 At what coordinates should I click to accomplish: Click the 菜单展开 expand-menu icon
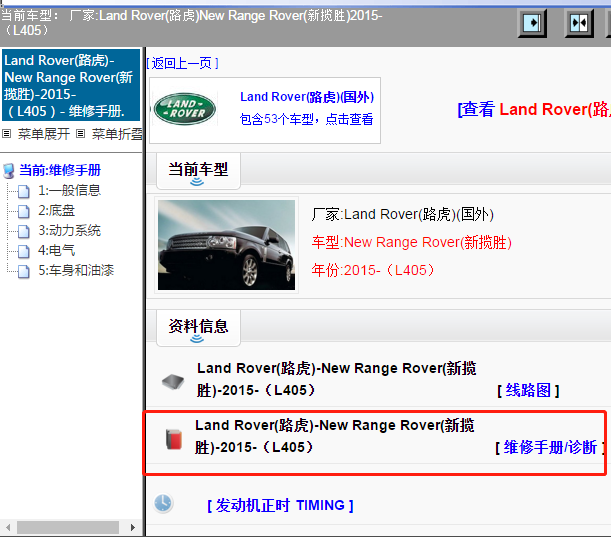click(6, 134)
